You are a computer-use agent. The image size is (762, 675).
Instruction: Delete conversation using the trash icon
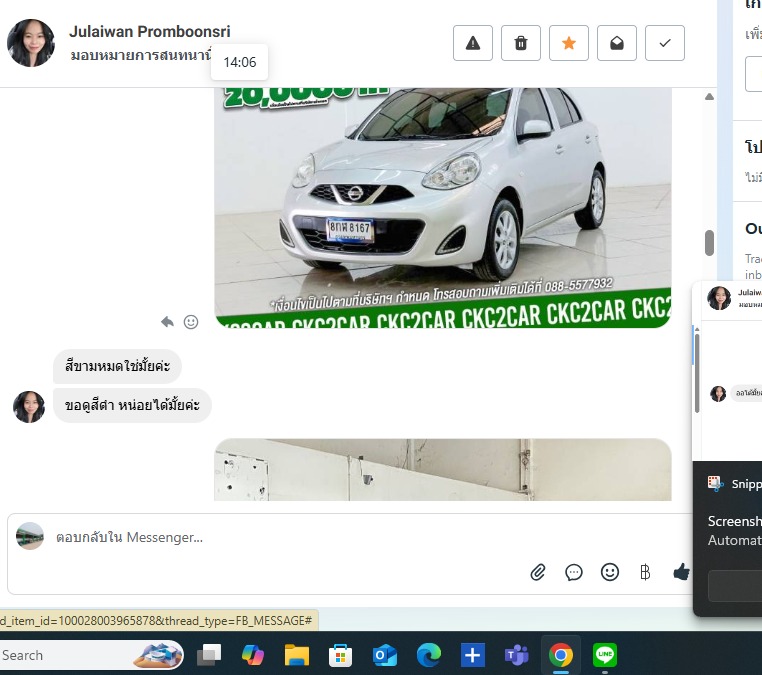[521, 43]
